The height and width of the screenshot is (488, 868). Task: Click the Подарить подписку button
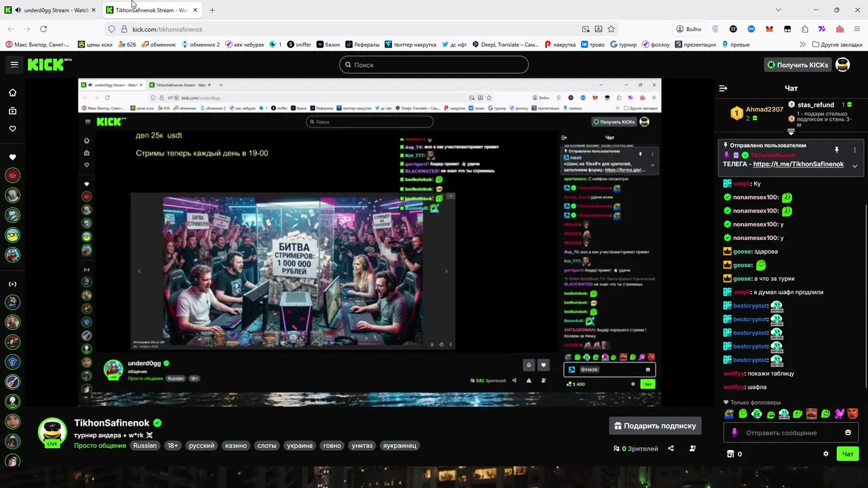pos(655,426)
